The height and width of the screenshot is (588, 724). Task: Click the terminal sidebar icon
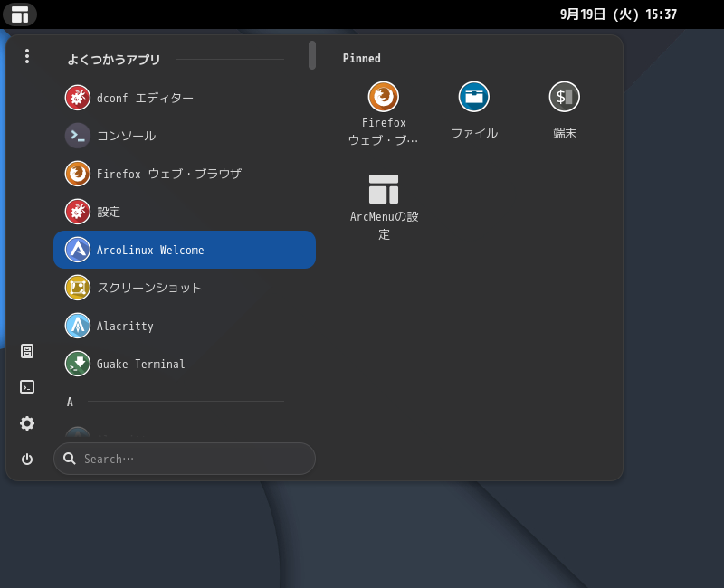pos(27,387)
